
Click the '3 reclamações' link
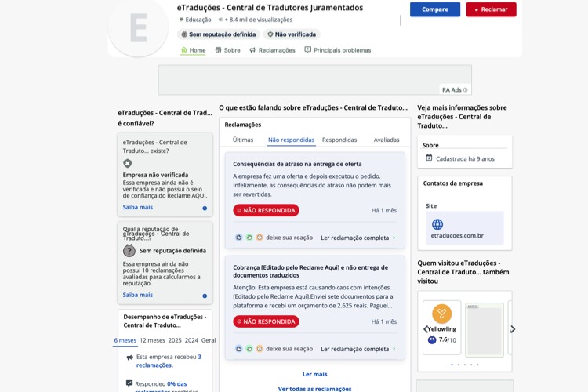169,361
